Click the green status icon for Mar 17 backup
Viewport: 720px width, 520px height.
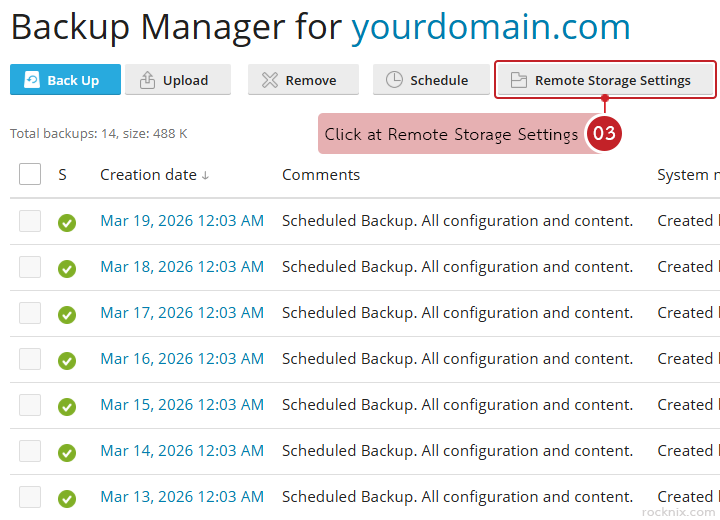point(67,314)
